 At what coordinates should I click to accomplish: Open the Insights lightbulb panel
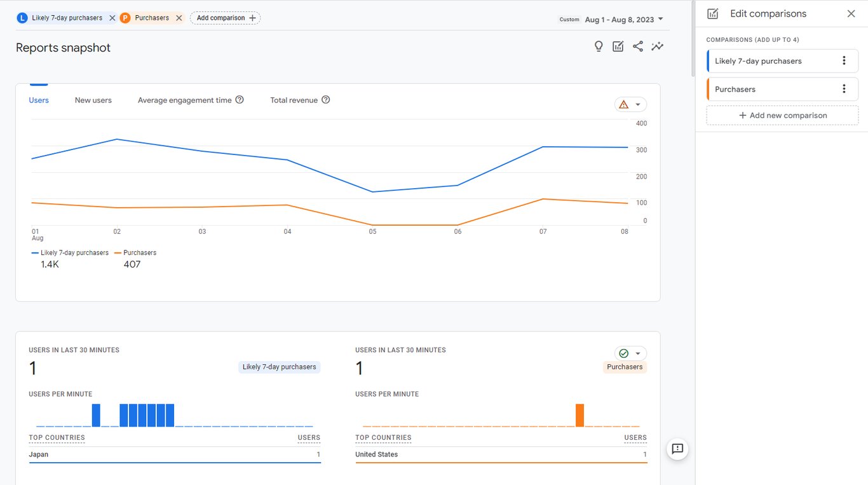click(598, 46)
